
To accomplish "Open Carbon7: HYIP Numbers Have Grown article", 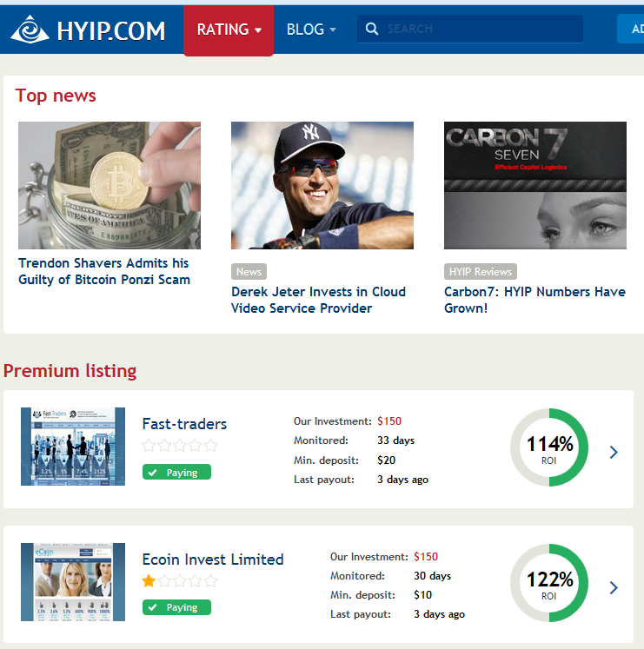I will [534, 300].
